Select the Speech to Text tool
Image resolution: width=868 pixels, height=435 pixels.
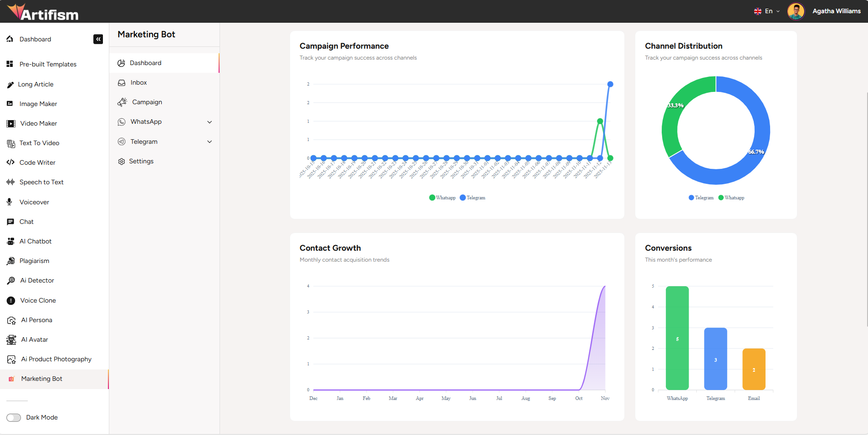41,182
